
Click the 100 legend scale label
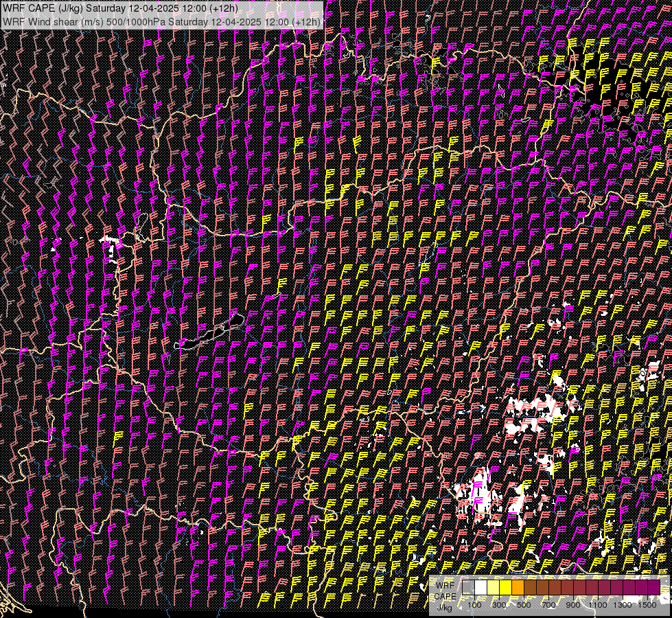(x=474, y=605)
